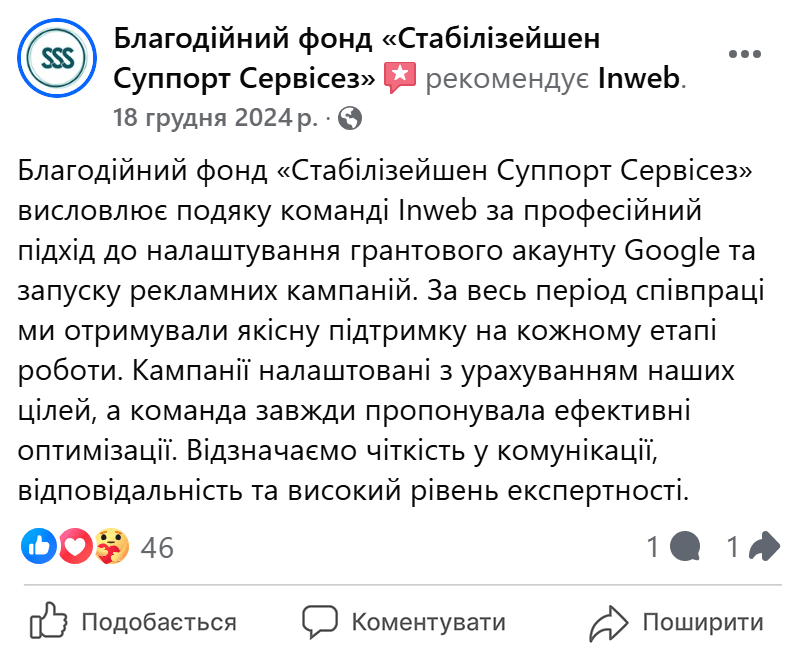This screenshot has height=662, width=800.
Task: Click the red recommendation flag icon
Action: [401, 72]
